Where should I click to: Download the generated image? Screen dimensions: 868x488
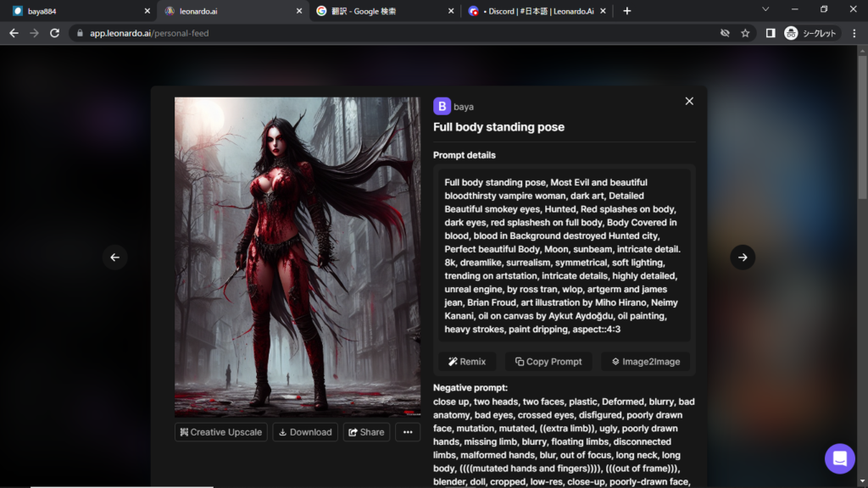305,432
